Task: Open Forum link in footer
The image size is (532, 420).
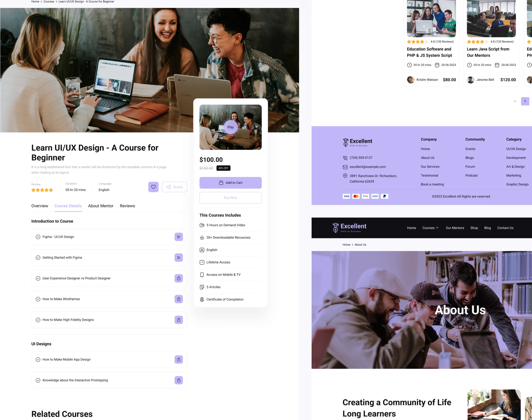Action: tap(470, 167)
